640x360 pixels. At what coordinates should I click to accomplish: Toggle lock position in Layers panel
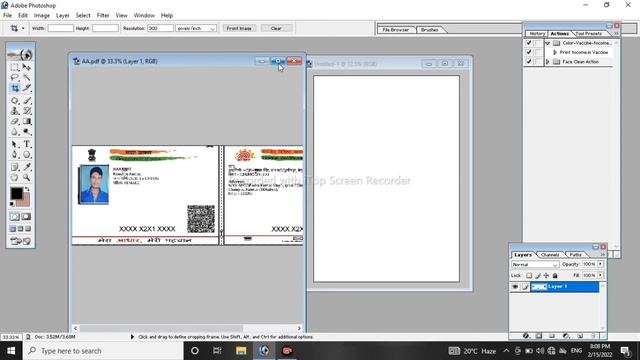click(x=546, y=276)
